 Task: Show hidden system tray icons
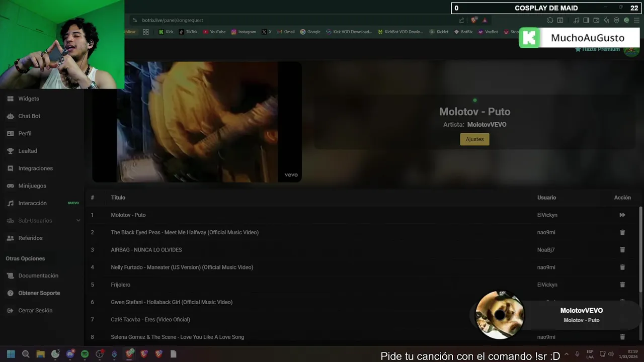567,354
